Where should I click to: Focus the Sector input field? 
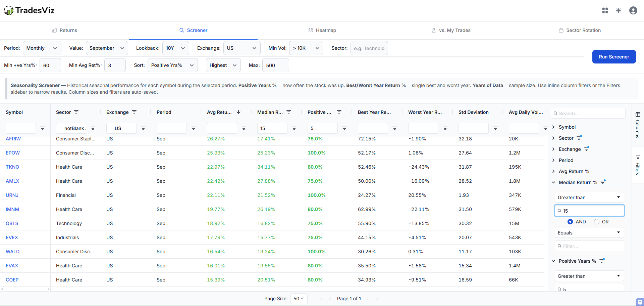[x=369, y=48]
